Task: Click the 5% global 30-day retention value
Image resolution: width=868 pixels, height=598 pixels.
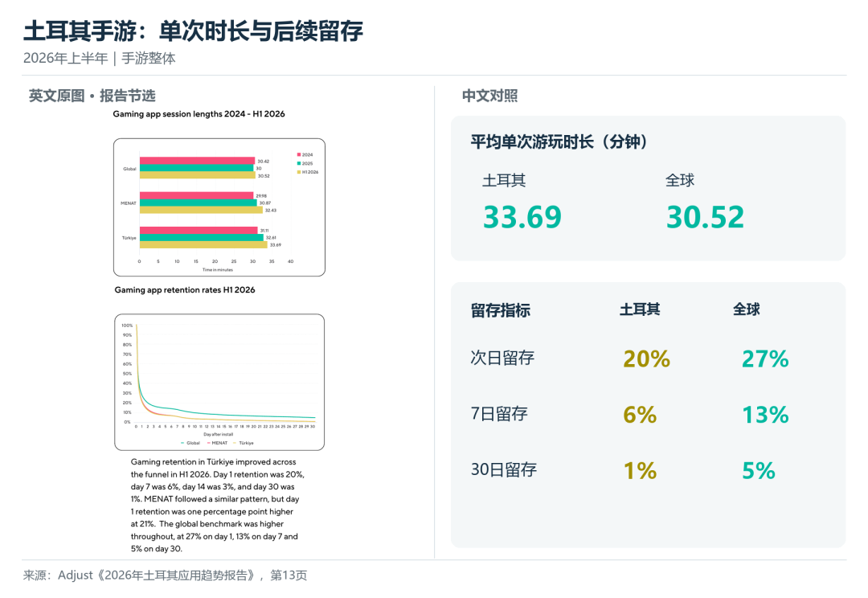Action: (x=759, y=471)
